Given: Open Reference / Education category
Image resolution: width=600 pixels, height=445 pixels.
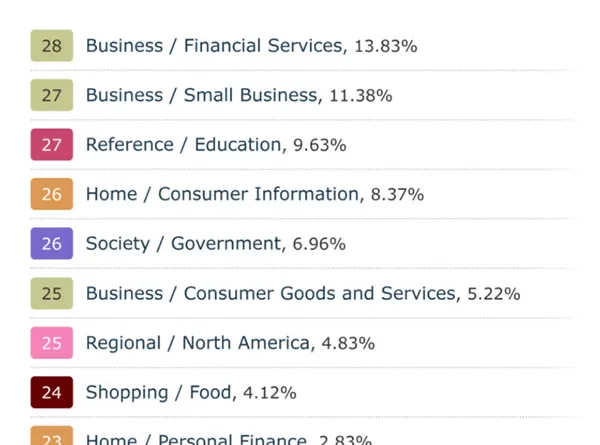Looking at the screenshot, I should pyautogui.click(x=186, y=145).
